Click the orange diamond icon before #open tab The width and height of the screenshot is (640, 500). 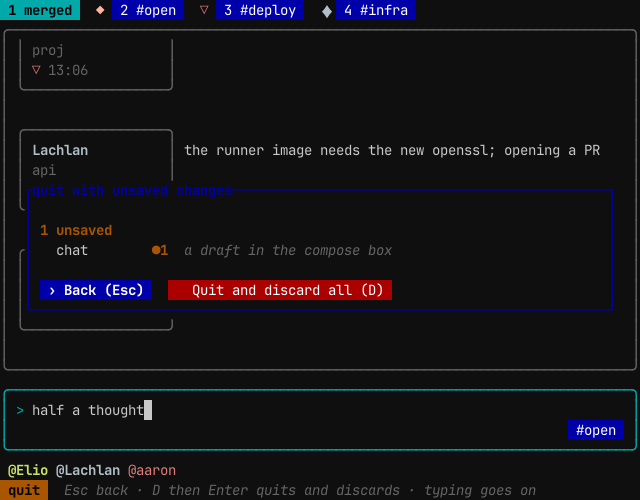point(100,10)
